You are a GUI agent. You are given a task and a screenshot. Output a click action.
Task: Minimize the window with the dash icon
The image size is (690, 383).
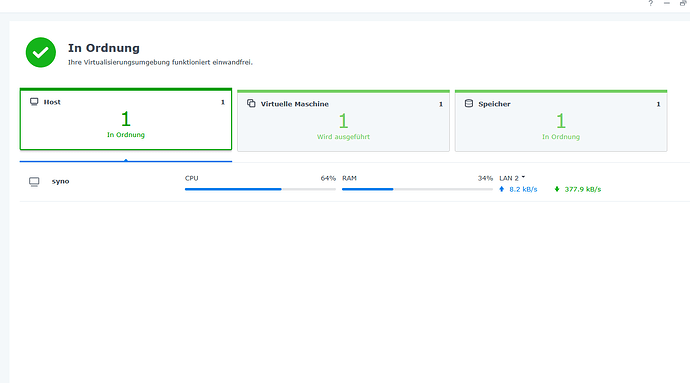click(x=667, y=4)
